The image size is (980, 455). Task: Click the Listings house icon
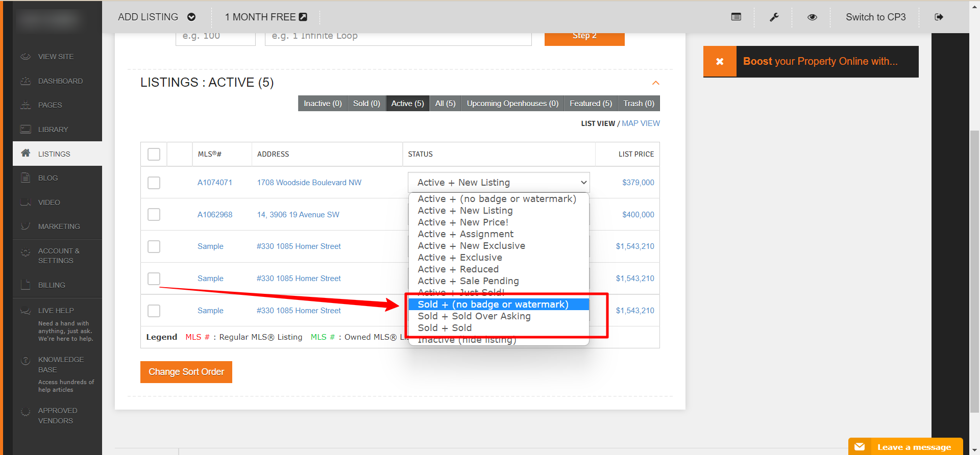point(26,153)
